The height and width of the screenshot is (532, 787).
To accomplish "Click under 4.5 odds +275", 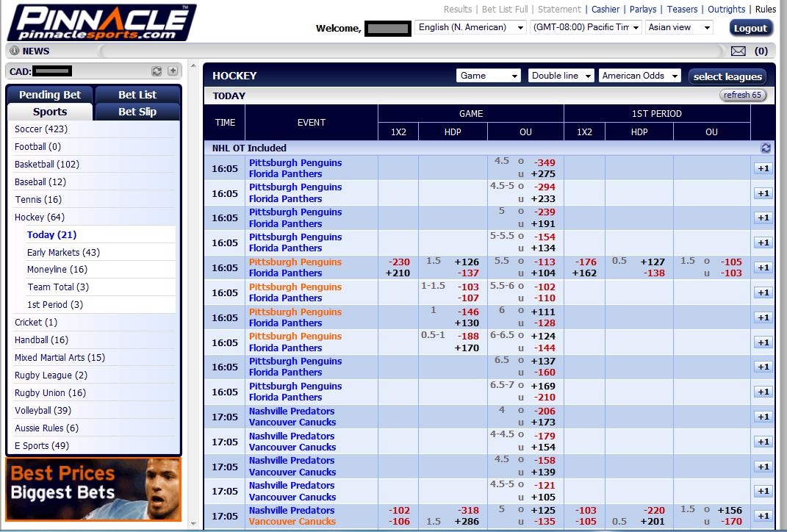I will pos(544,173).
